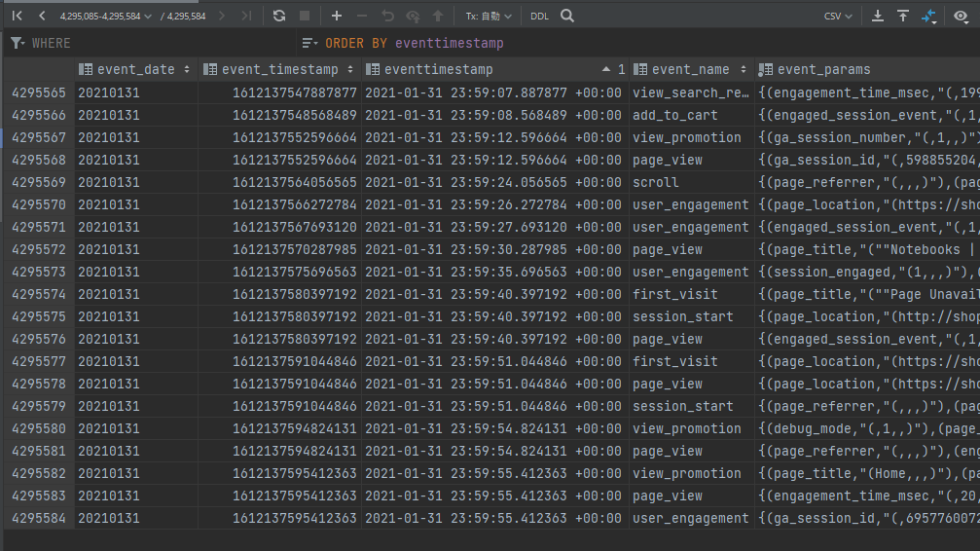Click the debug_mode event_params cell
Image resolution: width=980 pixels, height=551 pixels.
867,428
